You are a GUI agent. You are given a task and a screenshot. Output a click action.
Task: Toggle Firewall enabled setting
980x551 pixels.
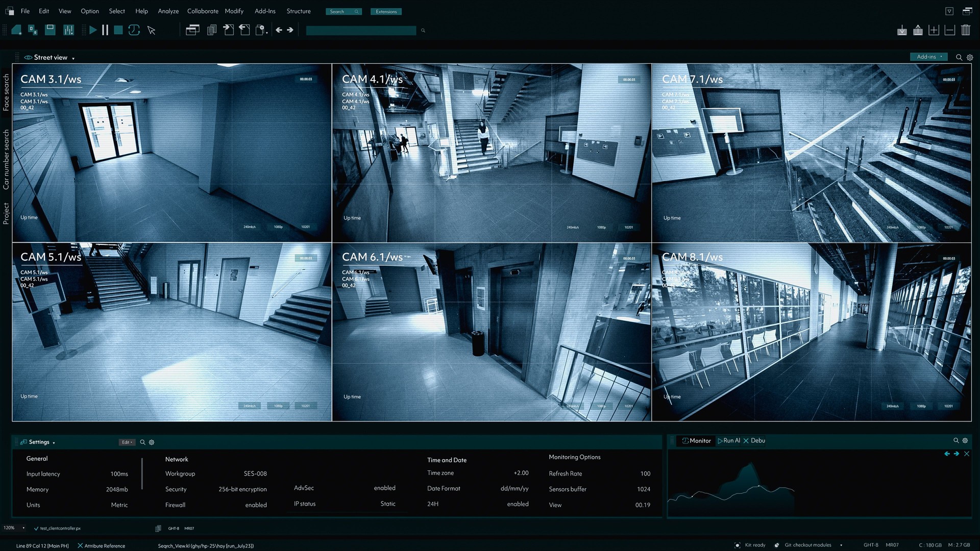pyautogui.click(x=256, y=505)
